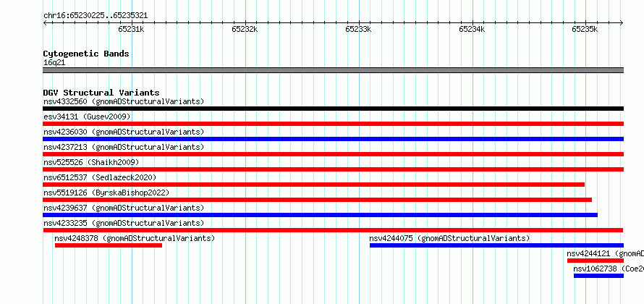Click the blue bar for nsv4236030
Image resolution: width=644 pixels, height=304 pixels.
[333, 139]
